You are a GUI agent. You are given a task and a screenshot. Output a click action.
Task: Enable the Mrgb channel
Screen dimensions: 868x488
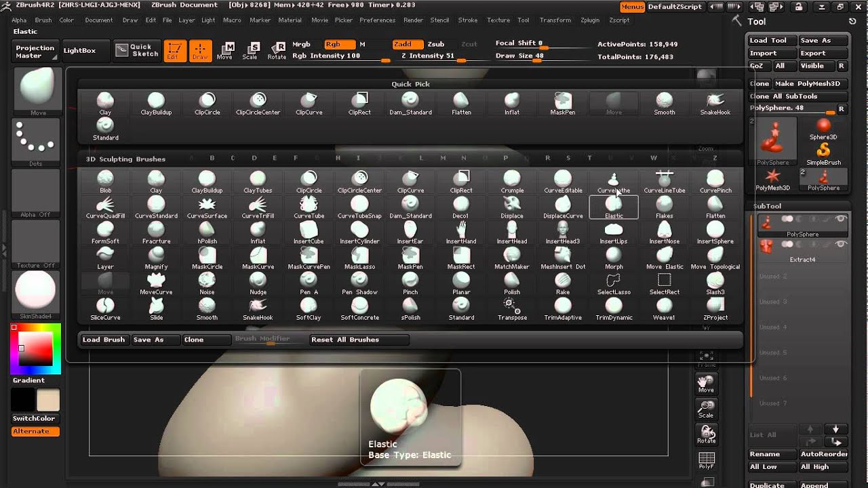(302, 44)
